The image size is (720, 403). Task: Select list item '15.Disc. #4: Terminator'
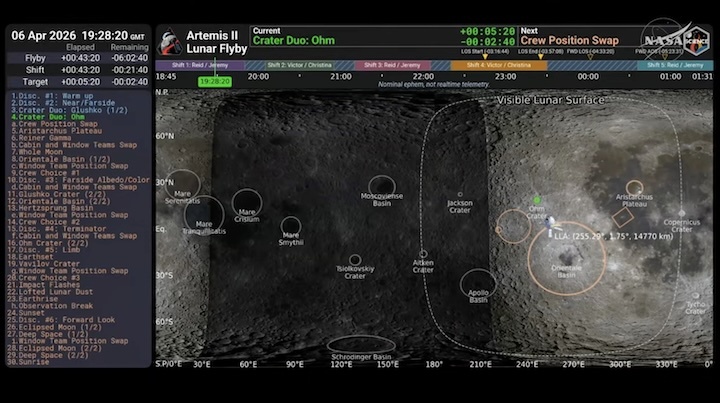(x=56, y=229)
